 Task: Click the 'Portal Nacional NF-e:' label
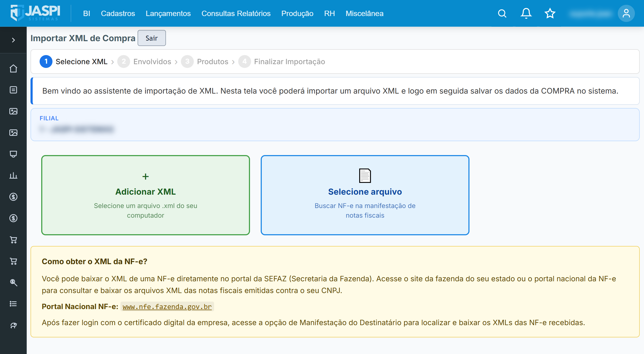point(80,307)
